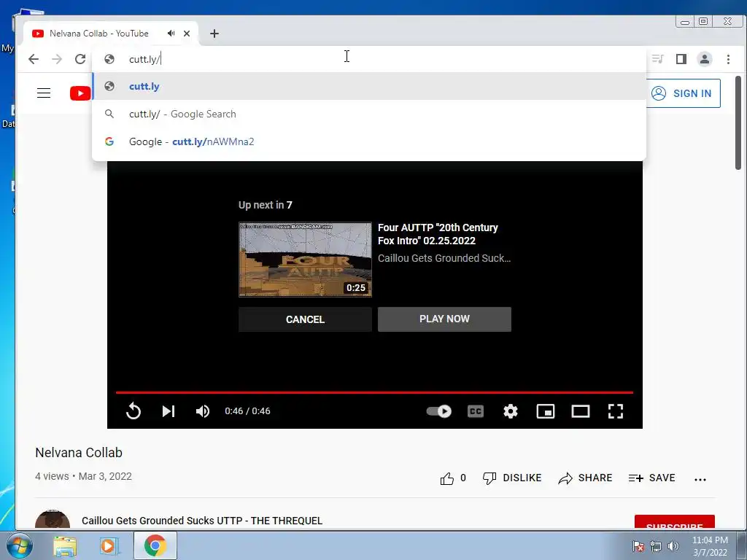Enter full screen mode
The height and width of the screenshot is (560, 747).
pyautogui.click(x=616, y=411)
